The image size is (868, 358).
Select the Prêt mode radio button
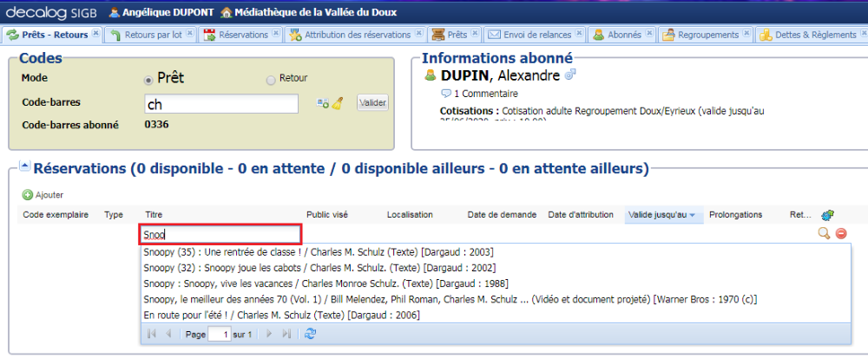point(148,80)
